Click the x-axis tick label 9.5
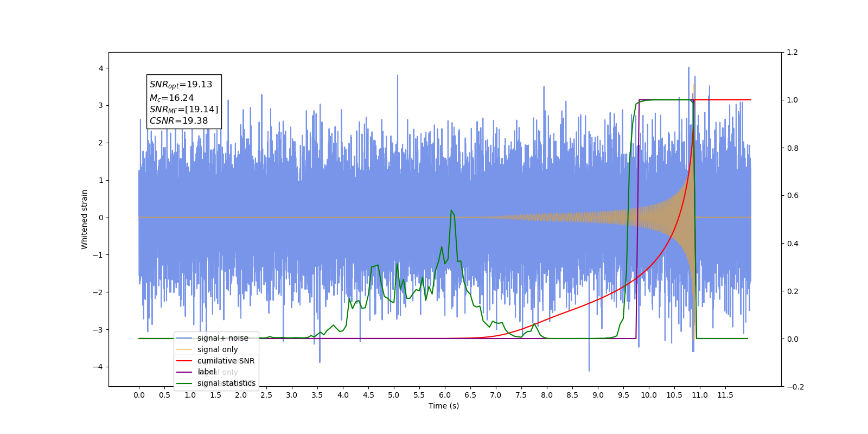Image resolution: width=868 pixels, height=434 pixels. [623, 395]
